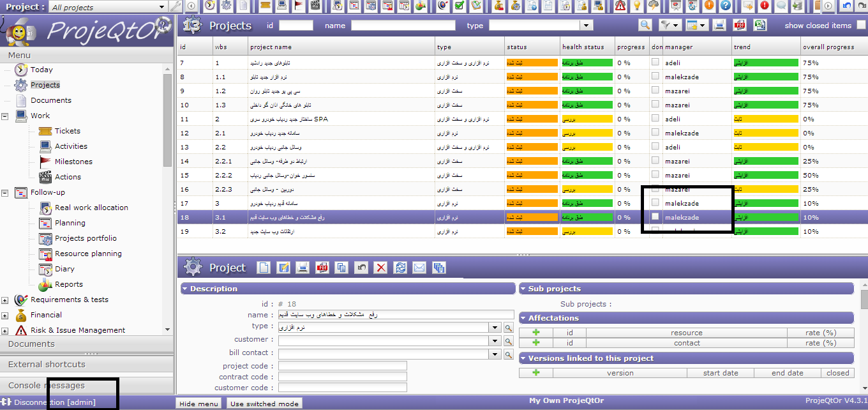Open the type filter dropdown above the list
The width and height of the screenshot is (868, 410).
pyautogui.click(x=587, y=26)
